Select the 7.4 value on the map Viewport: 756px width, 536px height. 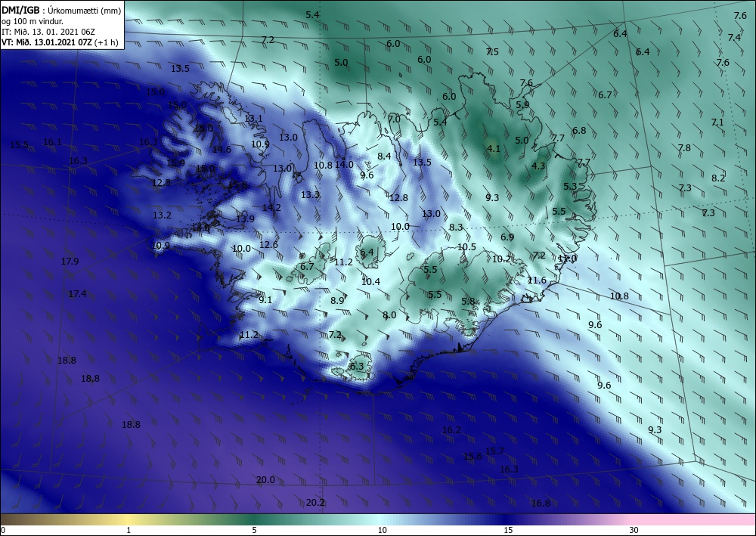(x=734, y=38)
